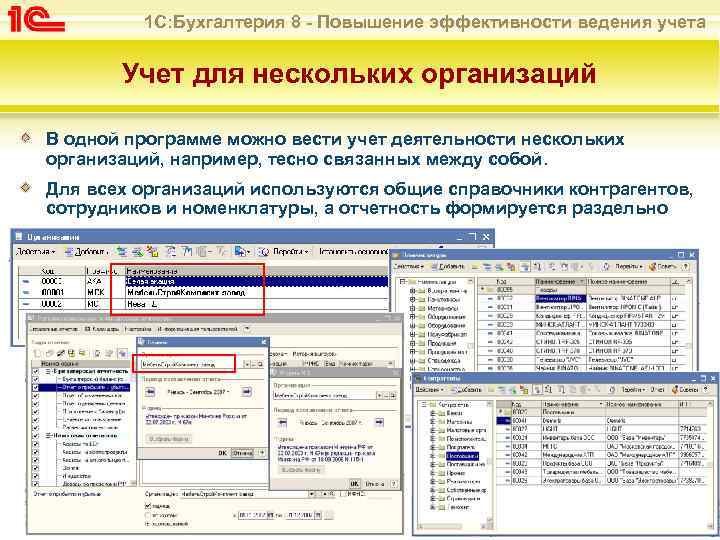
Task: Expand the Материалы folder in Номенклатура tree
Action: [412, 309]
